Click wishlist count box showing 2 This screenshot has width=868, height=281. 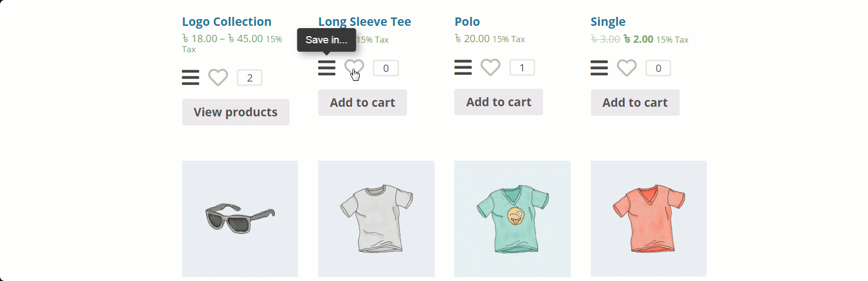tap(250, 78)
